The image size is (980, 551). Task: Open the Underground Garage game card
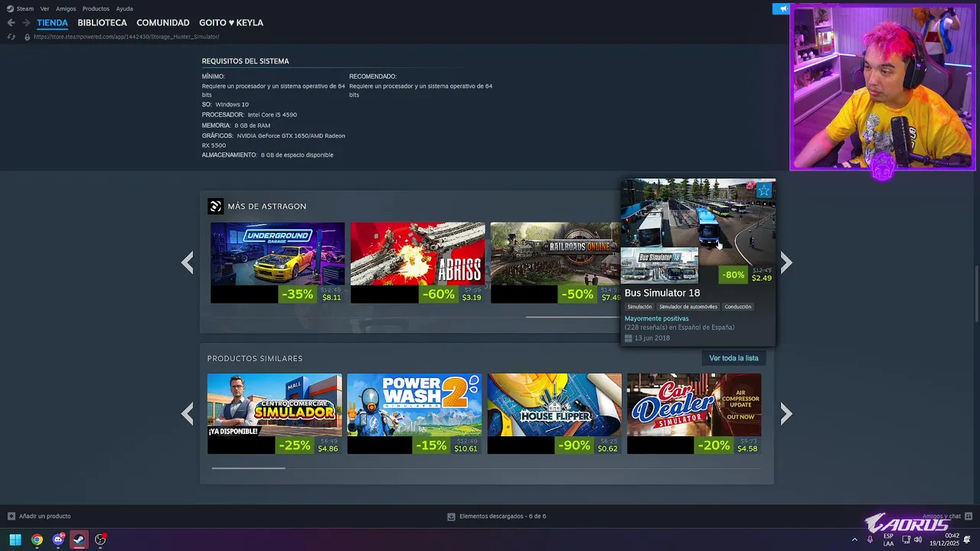coord(277,262)
